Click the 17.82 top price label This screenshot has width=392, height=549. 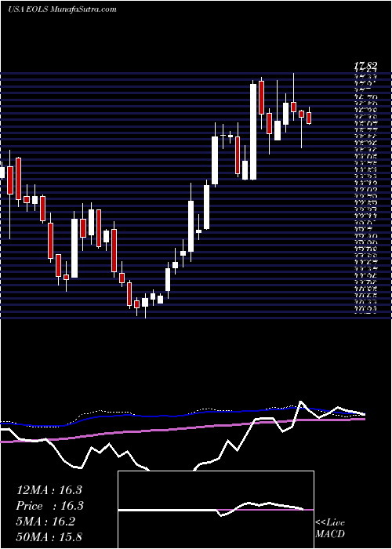[365, 65]
